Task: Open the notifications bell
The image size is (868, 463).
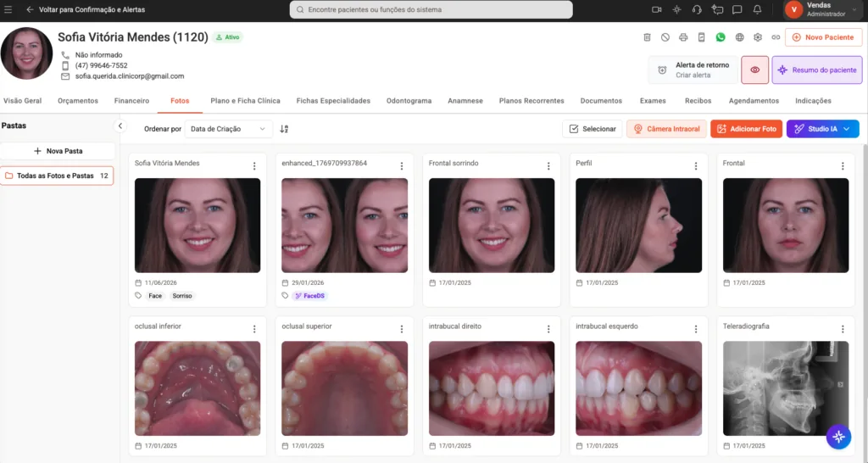Action: (757, 9)
